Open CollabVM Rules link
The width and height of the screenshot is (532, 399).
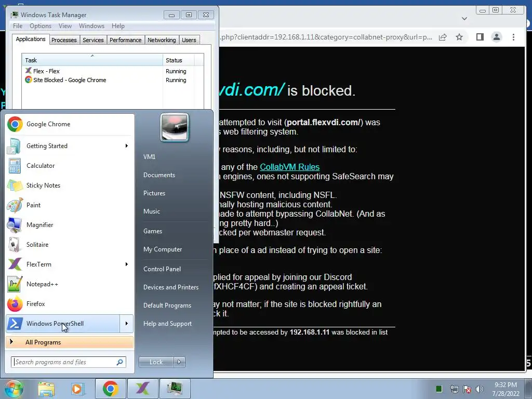coord(289,167)
